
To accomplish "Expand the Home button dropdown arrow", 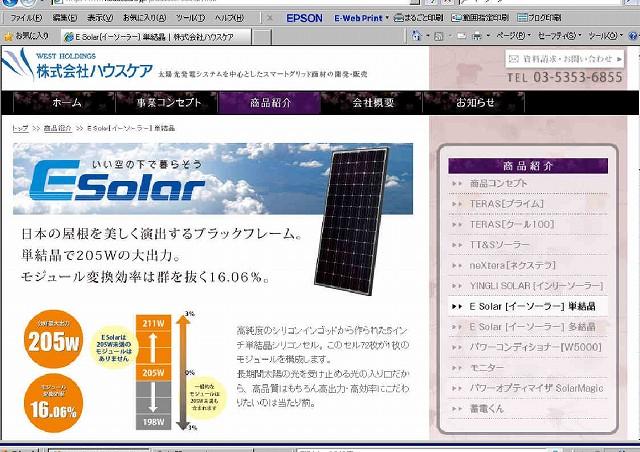I will (428, 36).
